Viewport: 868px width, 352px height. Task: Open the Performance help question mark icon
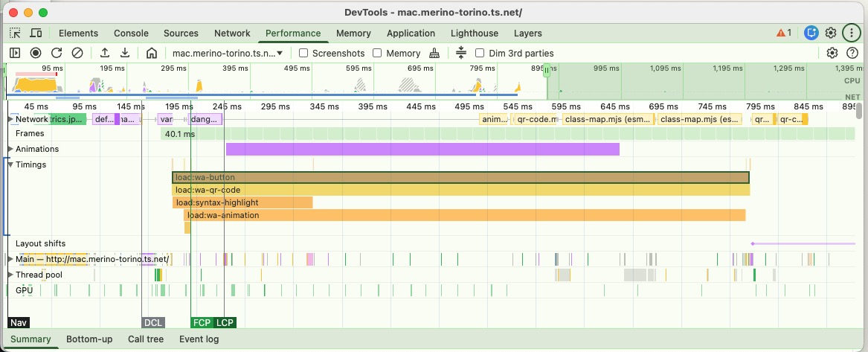pyautogui.click(x=852, y=53)
